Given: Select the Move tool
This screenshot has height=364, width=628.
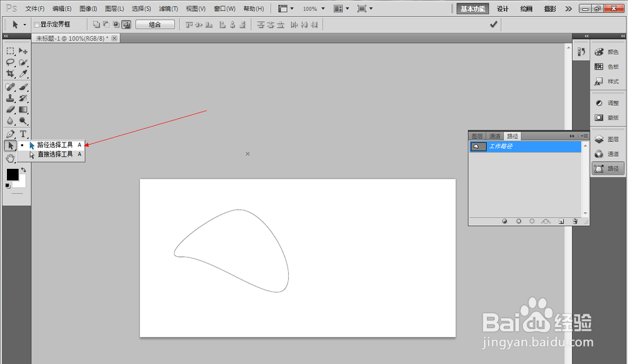Looking at the screenshot, I should (23, 51).
